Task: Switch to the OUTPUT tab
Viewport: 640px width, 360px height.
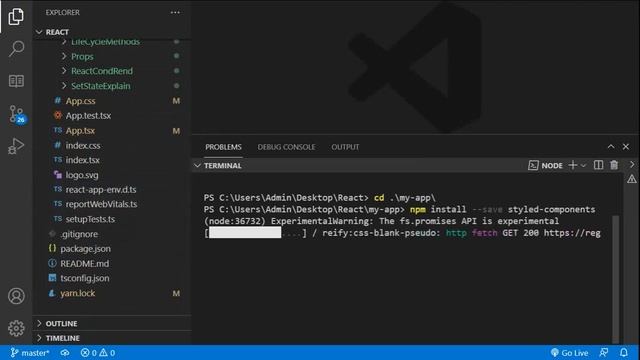Action: (345, 147)
